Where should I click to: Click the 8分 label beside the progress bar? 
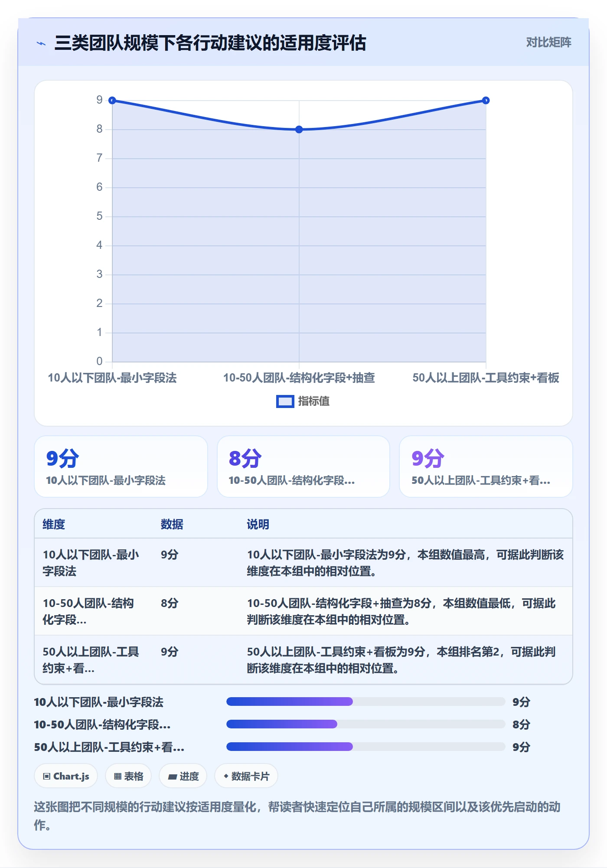[521, 724]
